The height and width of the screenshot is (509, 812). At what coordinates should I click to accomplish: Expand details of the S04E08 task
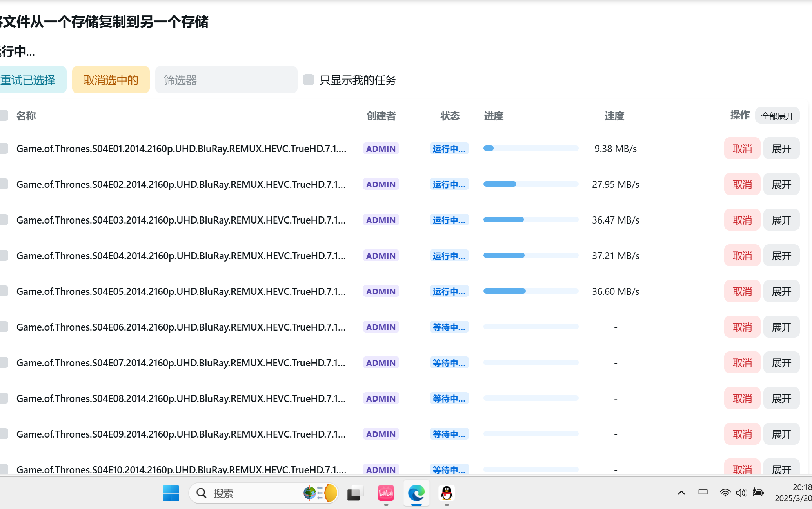click(781, 398)
